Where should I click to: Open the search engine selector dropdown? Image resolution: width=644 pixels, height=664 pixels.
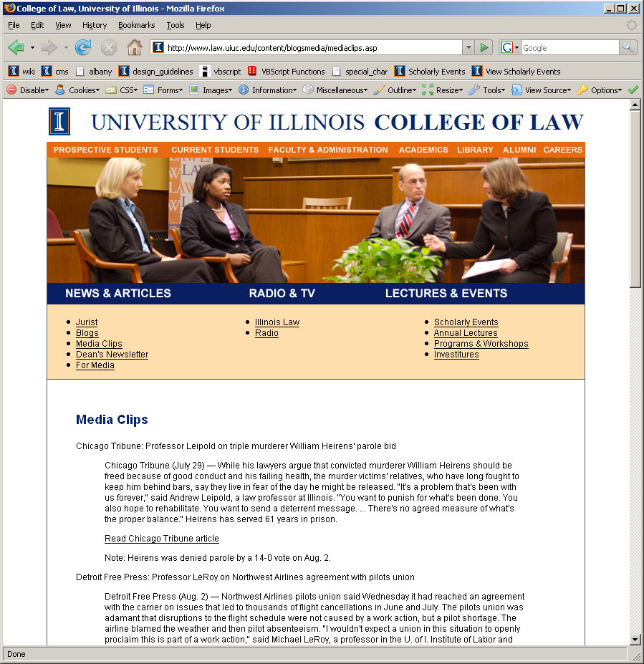(x=510, y=48)
